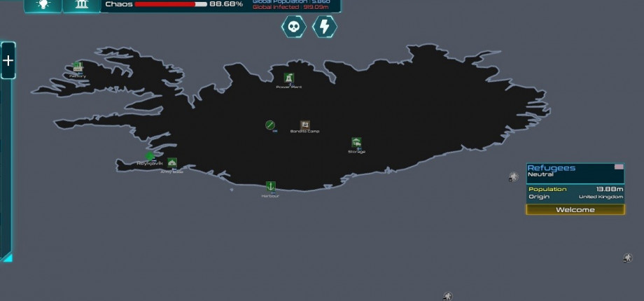Click the Power Plant label

288,87
